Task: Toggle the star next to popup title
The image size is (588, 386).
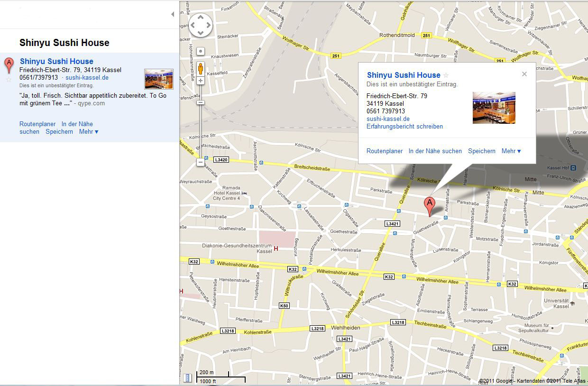Action: coord(446,75)
